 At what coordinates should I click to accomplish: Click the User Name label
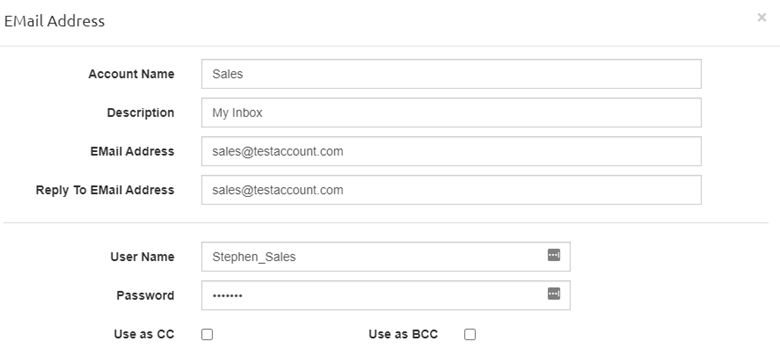(142, 257)
